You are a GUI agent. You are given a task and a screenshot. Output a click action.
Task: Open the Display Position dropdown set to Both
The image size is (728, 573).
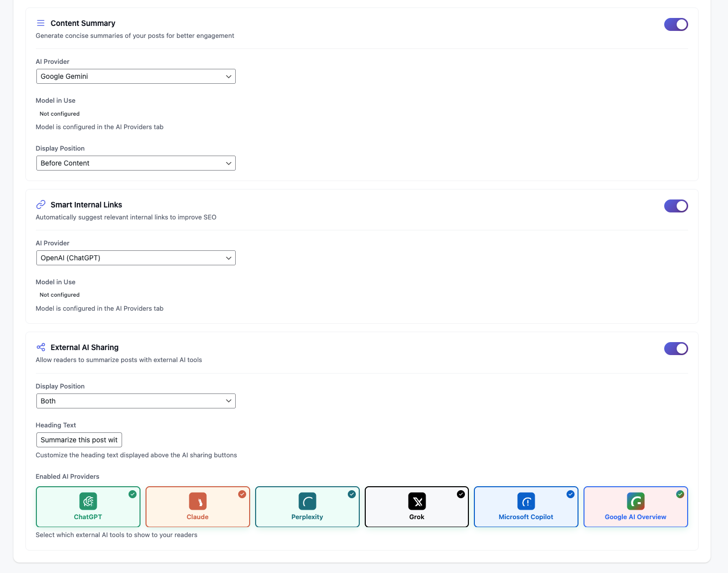coord(136,400)
